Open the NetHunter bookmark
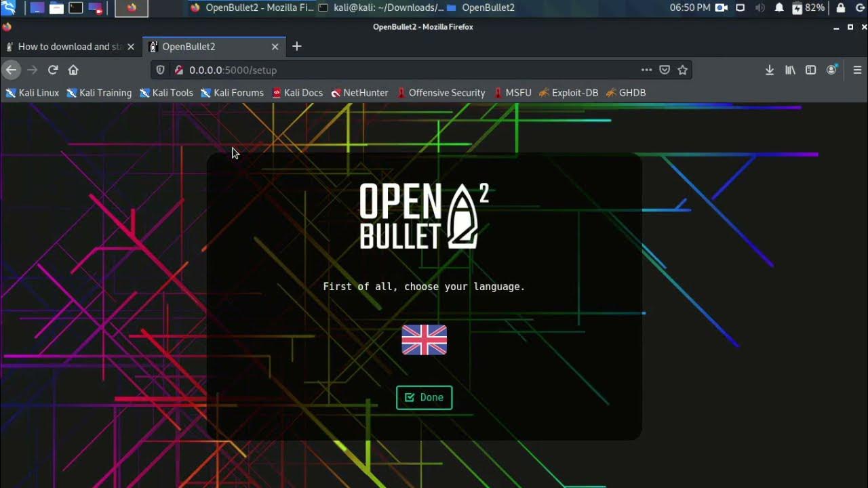868x488 pixels. point(359,93)
